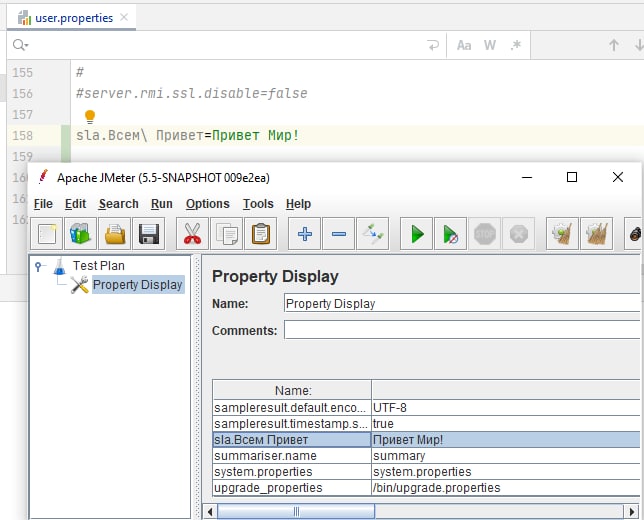Open the Help menu in JMeter
This screenshot has width=644, height=520.
298,204
